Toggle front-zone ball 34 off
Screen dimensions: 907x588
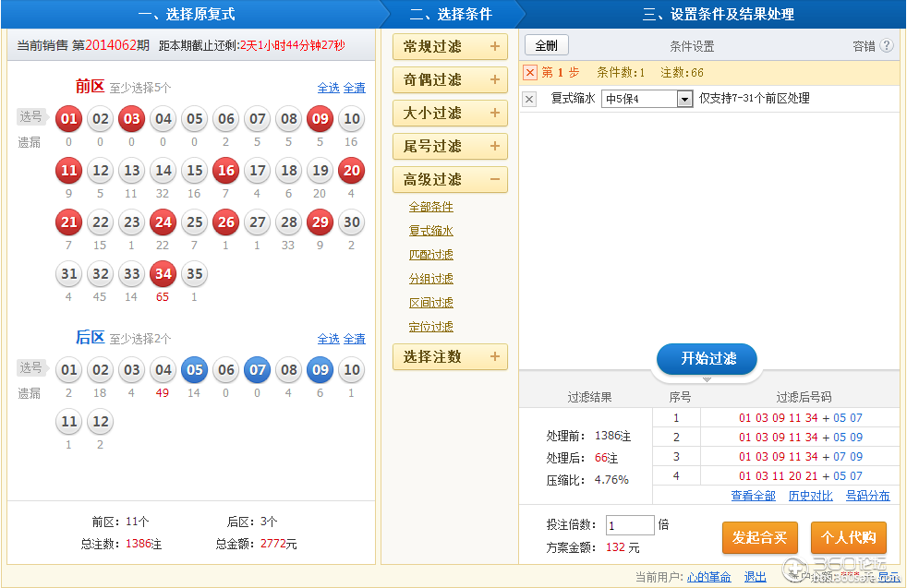coord(163,274)
